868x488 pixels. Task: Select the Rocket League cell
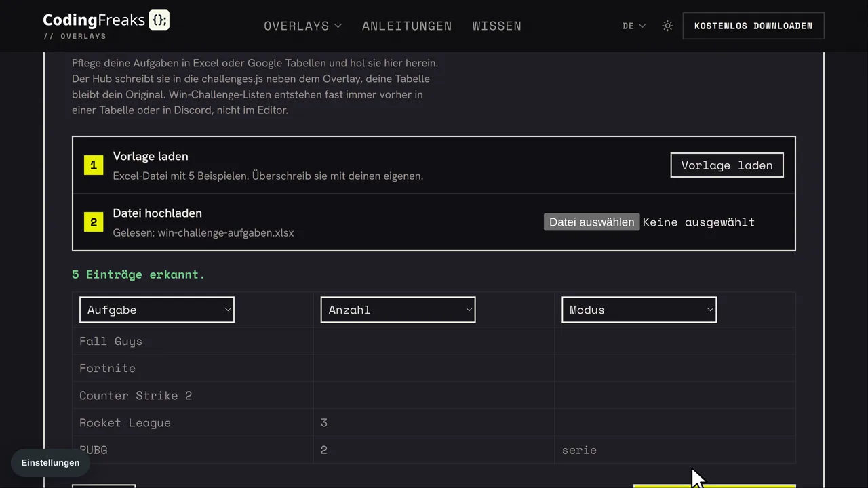[x=193, y=423]
